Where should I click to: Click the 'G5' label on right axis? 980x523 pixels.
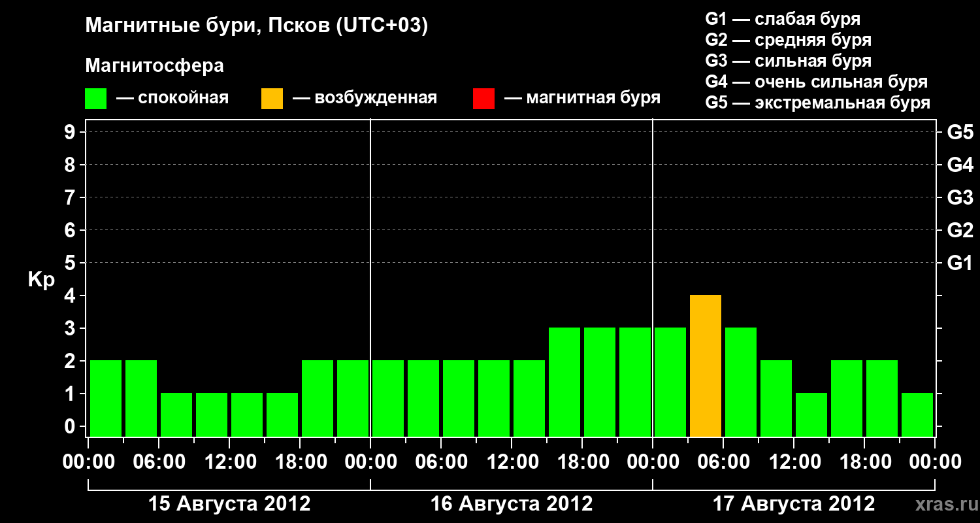coord(960,132)
